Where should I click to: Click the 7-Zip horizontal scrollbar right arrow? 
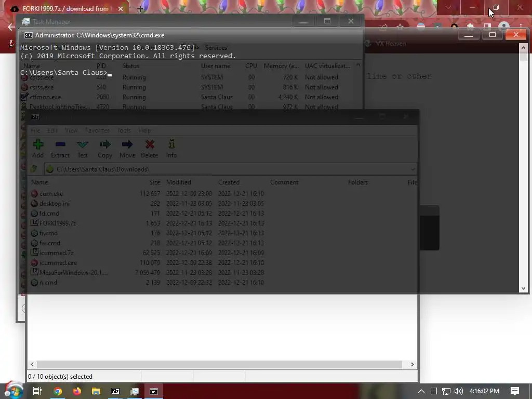click(x=412, y=364)
